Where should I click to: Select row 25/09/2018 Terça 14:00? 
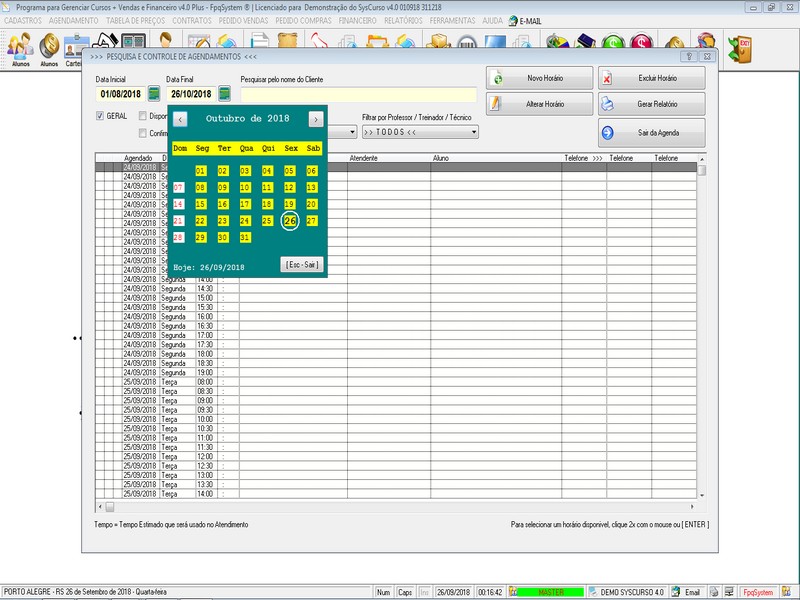(395, 494)
